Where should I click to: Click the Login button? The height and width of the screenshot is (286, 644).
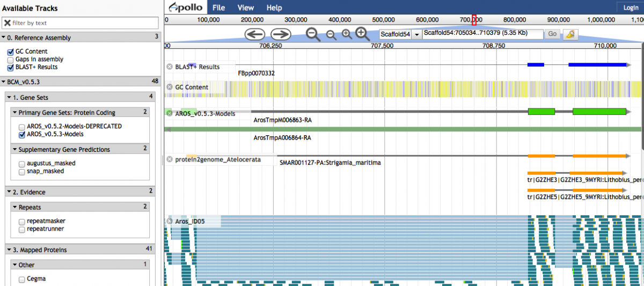630,8
